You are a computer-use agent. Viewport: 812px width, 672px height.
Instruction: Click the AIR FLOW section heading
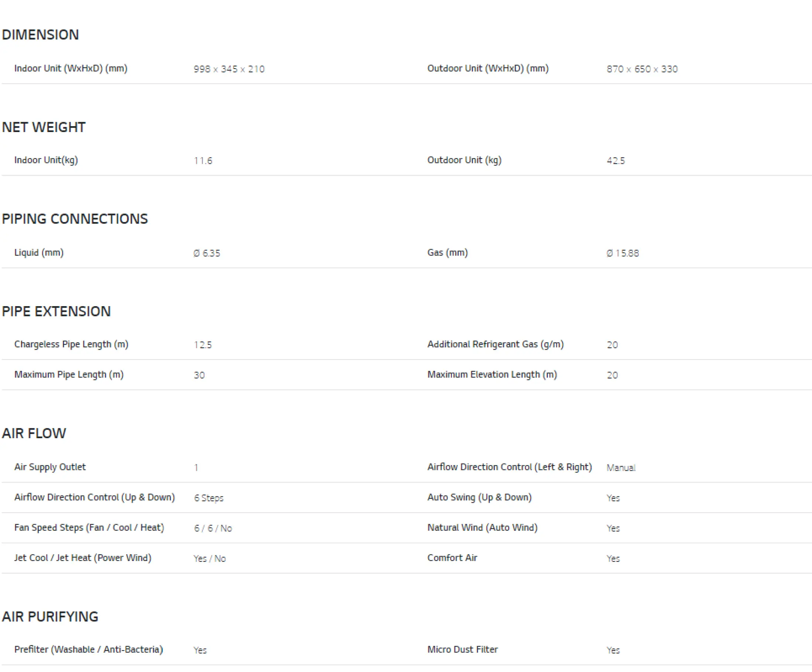click(x=34, y=433)
